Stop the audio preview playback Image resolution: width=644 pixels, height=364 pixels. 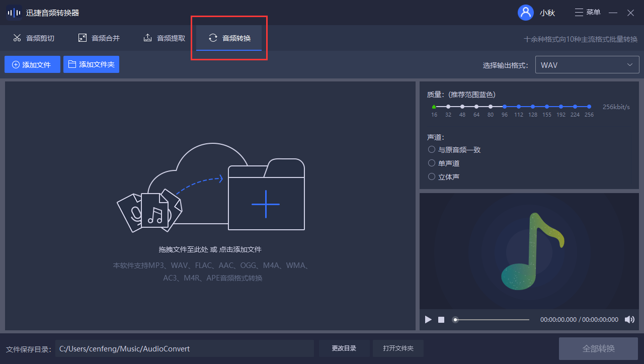point(441,320)
